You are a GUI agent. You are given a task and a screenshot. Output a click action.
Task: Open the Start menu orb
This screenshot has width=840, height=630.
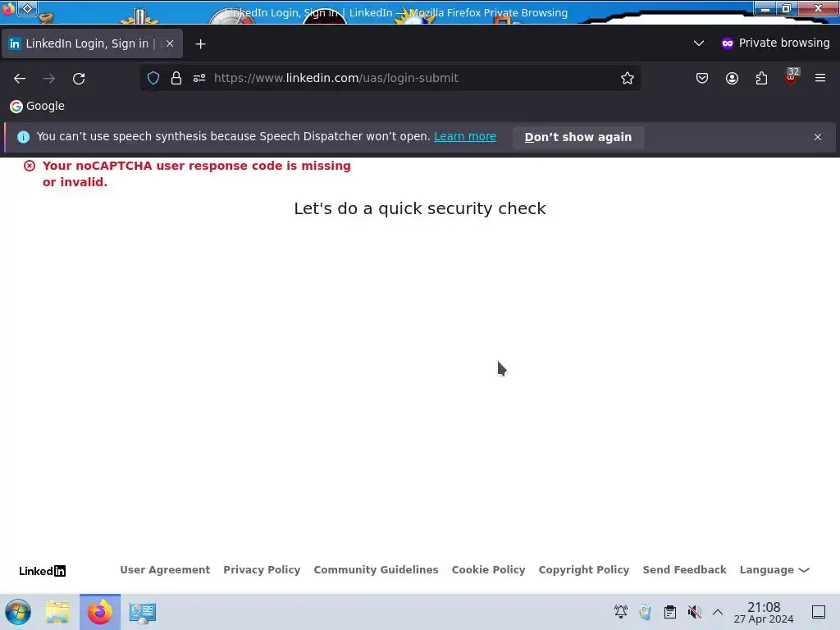[18, 612]
